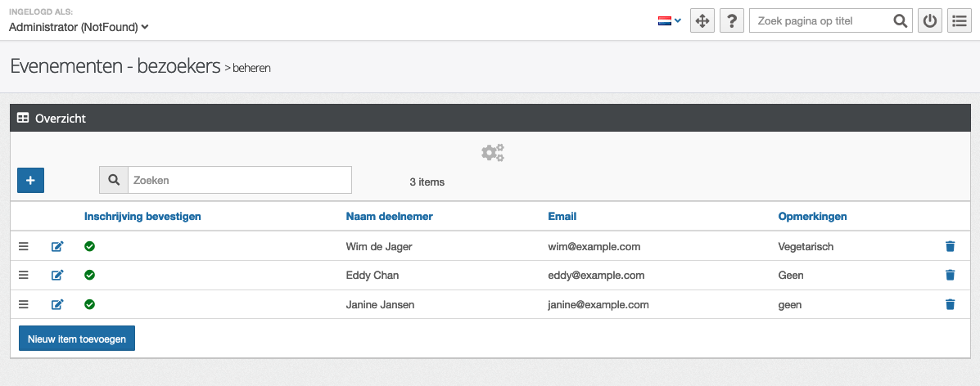Edit the Janine Jansen entry
980x386 pixels.
click(x=57, y=305)
